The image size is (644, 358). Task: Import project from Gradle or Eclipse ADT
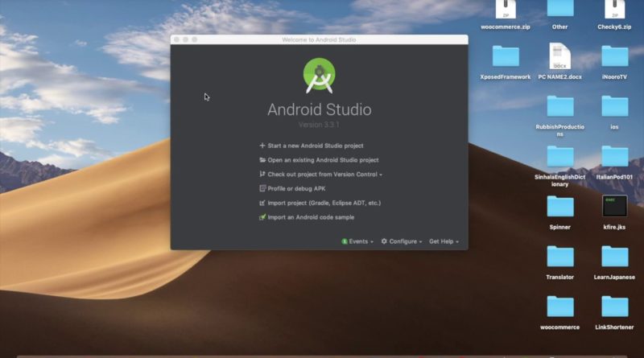point(320,203)
